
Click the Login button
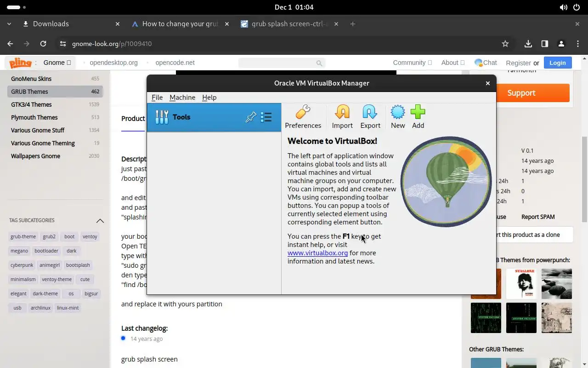pyautogui.click(x=557, y=63)
